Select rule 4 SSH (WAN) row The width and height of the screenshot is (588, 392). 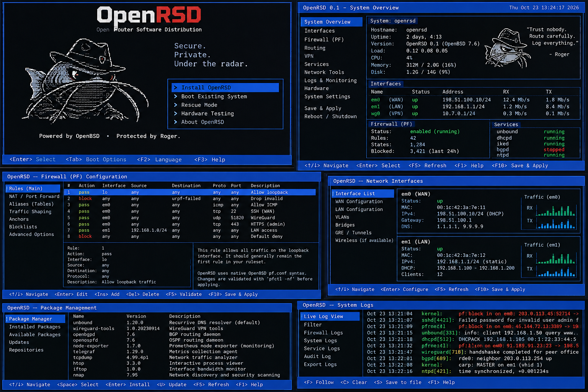[x=191, y=211]
